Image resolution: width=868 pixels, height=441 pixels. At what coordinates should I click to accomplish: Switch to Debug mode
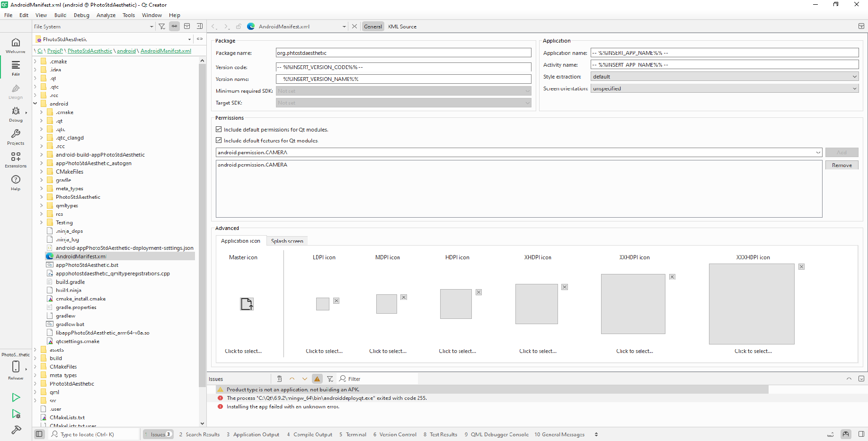click(16, 114)
